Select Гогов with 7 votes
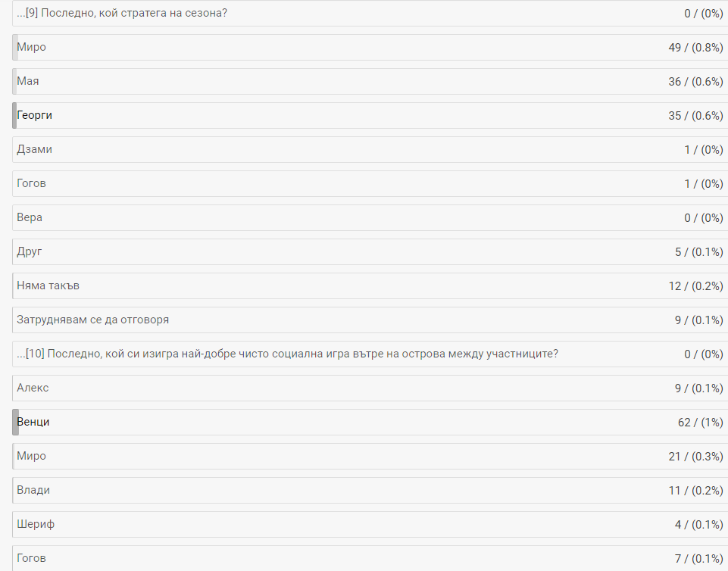Viewport: 728px width, 571px height. pyautogui.click(x=370, y=558)
